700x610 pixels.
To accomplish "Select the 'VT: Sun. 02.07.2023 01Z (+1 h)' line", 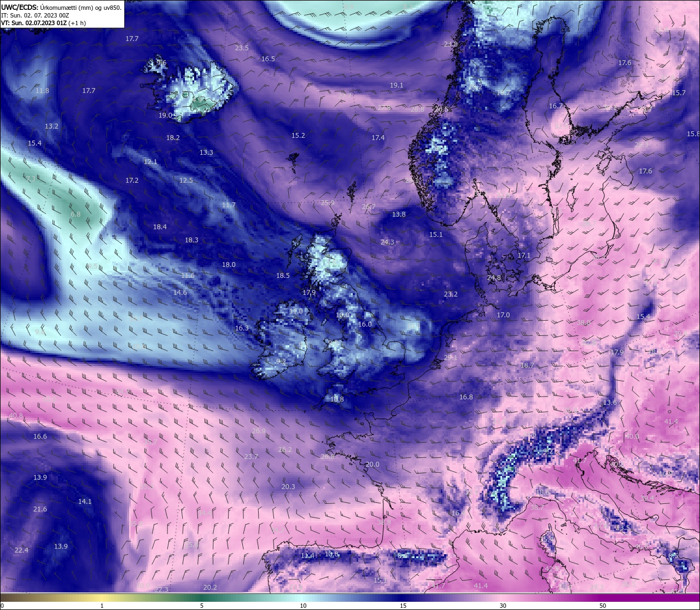I will [43, 23].
